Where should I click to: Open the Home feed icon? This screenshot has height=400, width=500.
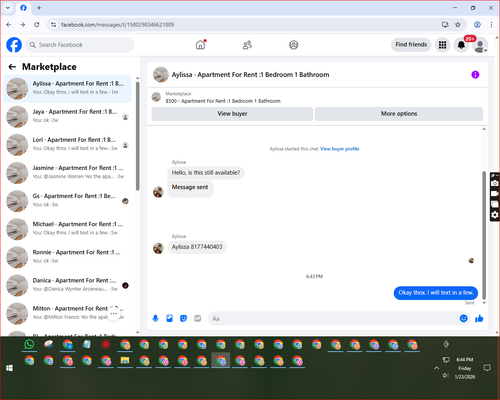[x=200, y=45]
